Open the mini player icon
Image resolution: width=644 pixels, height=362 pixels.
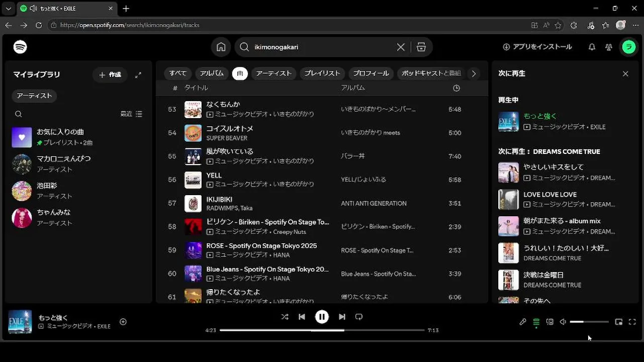point(619,322)
